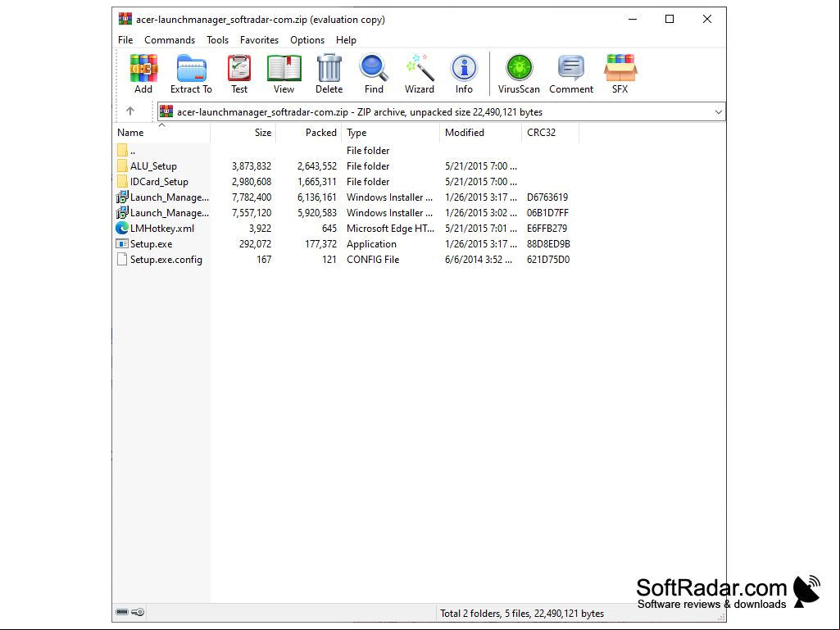The width and height of the screenshot is (840, 630).
Task: Select the LMHotkey.xml file name
Action: [x=161, y=229]
